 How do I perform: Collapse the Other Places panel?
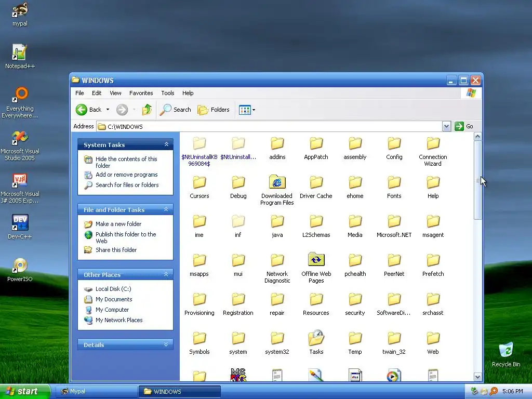[166, 274]
